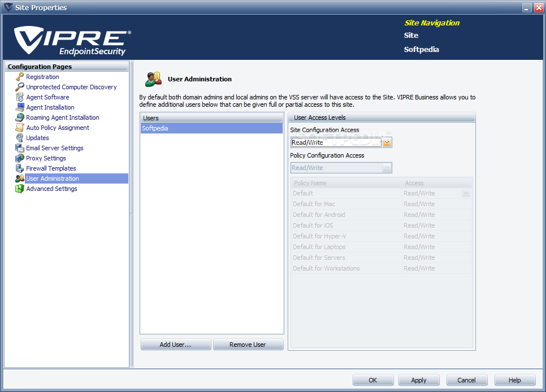Open the Registration configuration page
This screenshot has height=392, width=546.
click(42, 77)
